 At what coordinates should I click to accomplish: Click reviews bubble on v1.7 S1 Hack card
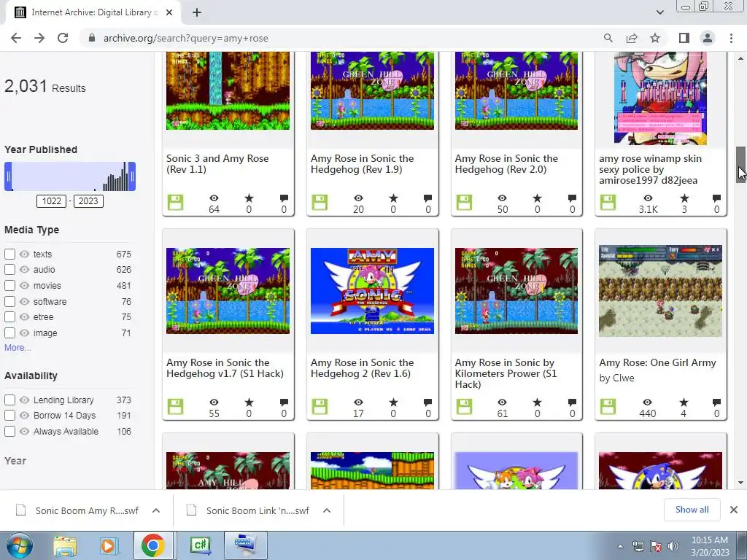coord(284,402)
